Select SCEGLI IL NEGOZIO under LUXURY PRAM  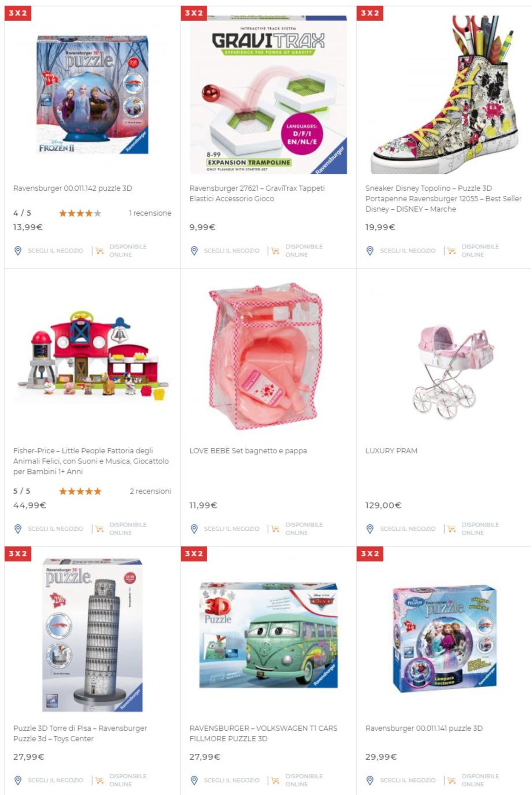tap(408, 529)
